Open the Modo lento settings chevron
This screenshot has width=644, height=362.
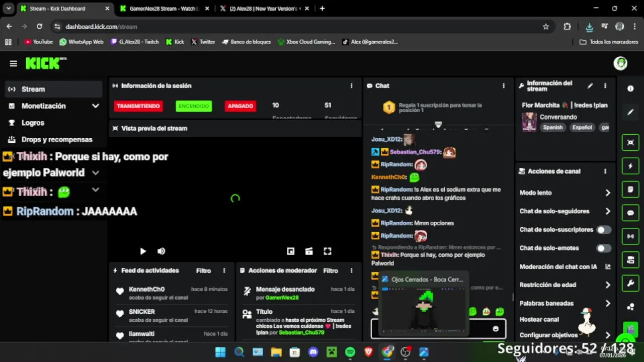608,193
